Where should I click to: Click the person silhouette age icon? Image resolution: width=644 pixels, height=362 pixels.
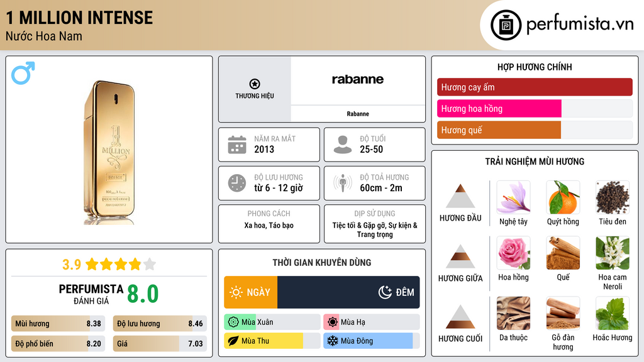point(342,145)
